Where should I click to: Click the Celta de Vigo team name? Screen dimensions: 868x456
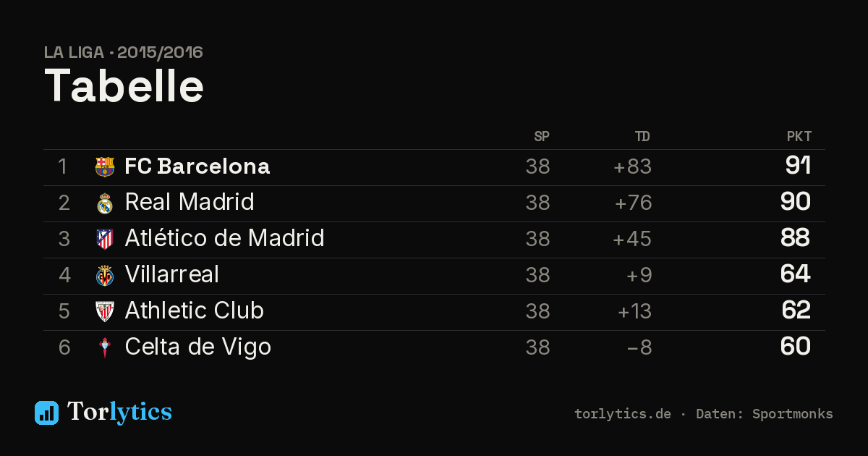click(198, 347)
